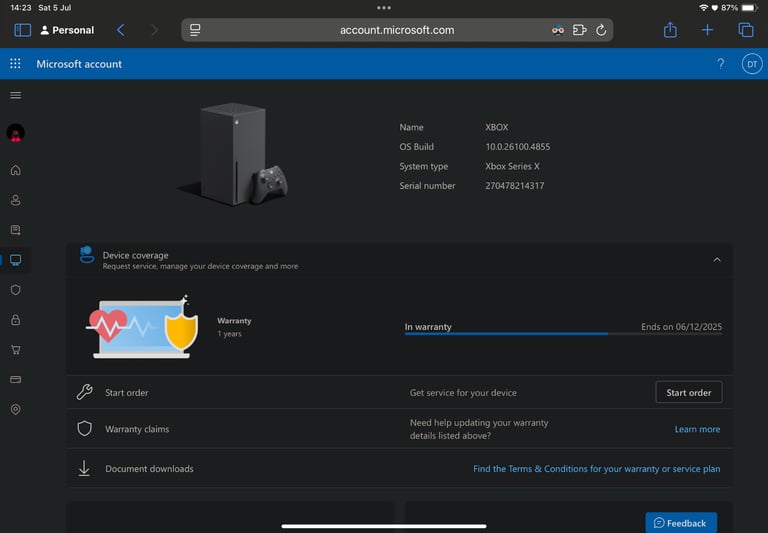Go to Home in the sidebar
Screen dimensions: 768x533
(x=16, y=170)
